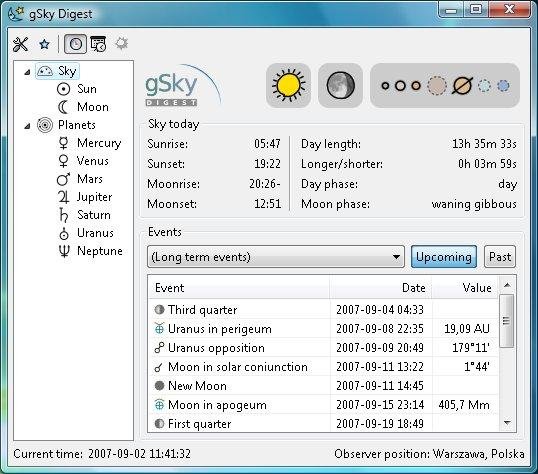Click the 179°11' value cell
Image resolution: width=538 pixels, height=474 pixels.
click(471, 348)
